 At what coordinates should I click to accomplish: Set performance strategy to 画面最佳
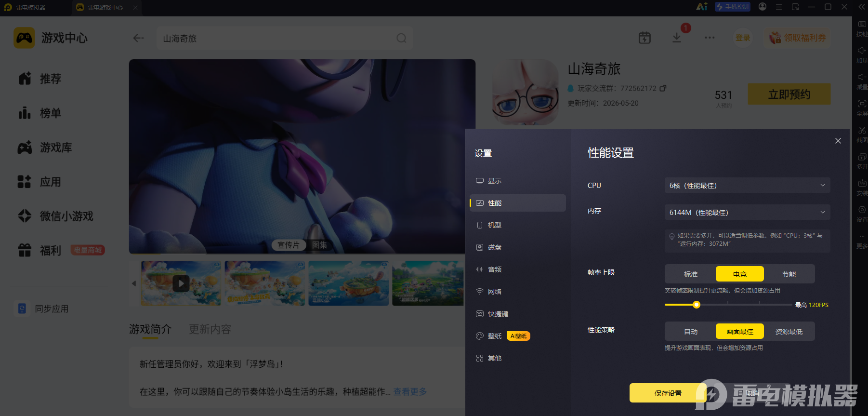click(x=740, y=331)
